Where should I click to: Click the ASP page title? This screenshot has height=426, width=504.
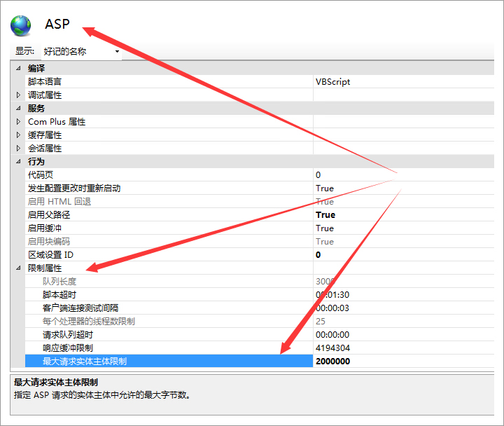coord(57,24)
